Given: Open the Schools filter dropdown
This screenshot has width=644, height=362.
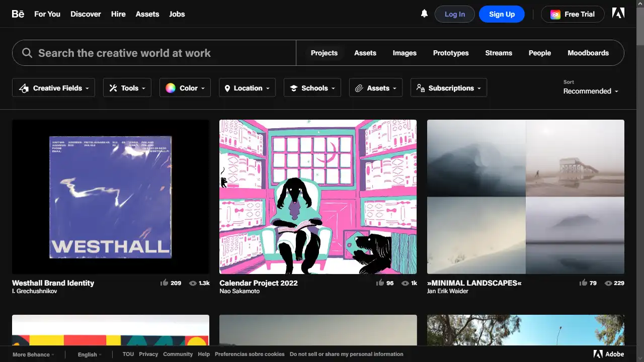Looking at the screenshot, I should tap(312, 87).
